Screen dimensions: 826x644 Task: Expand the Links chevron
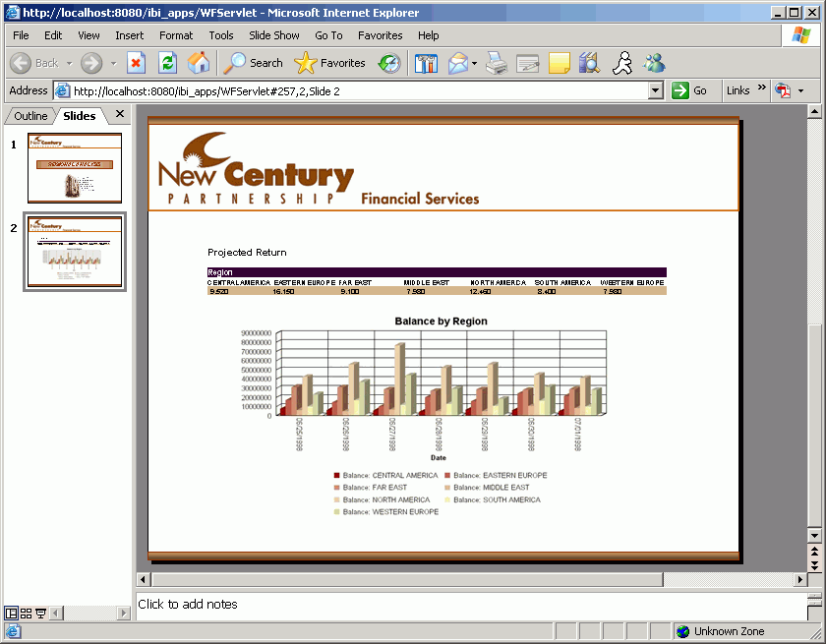click(761, 88)
